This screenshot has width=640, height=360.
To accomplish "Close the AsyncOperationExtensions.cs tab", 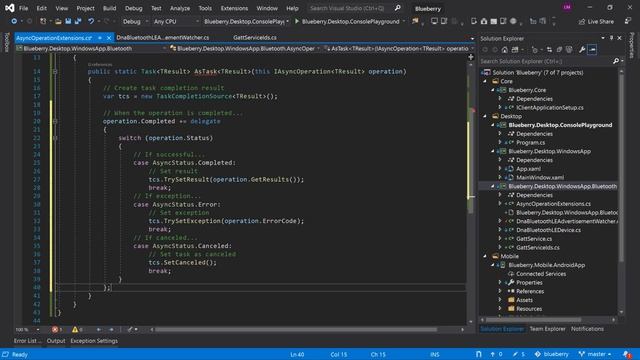I will point(109,38).
